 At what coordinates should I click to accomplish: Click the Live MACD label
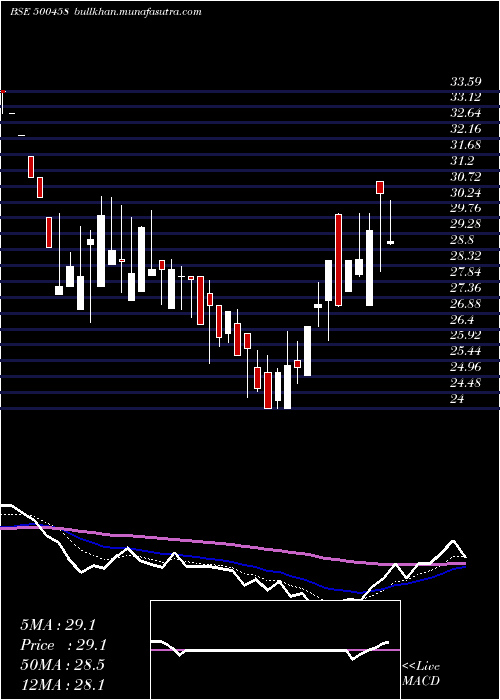click(421, 674)
